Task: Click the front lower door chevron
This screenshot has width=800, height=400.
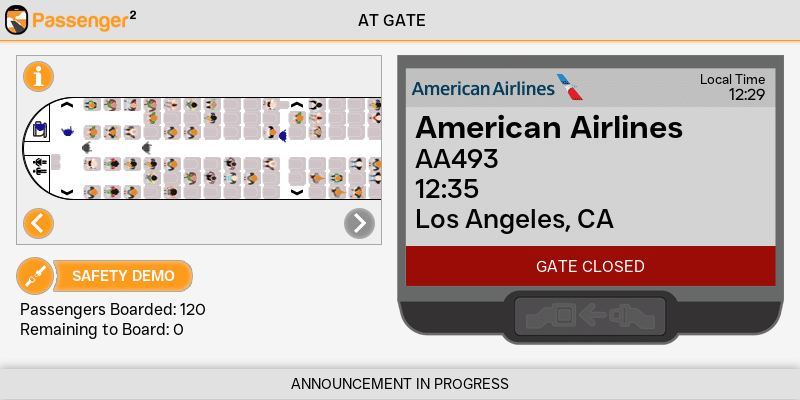Action: [67, 190]
